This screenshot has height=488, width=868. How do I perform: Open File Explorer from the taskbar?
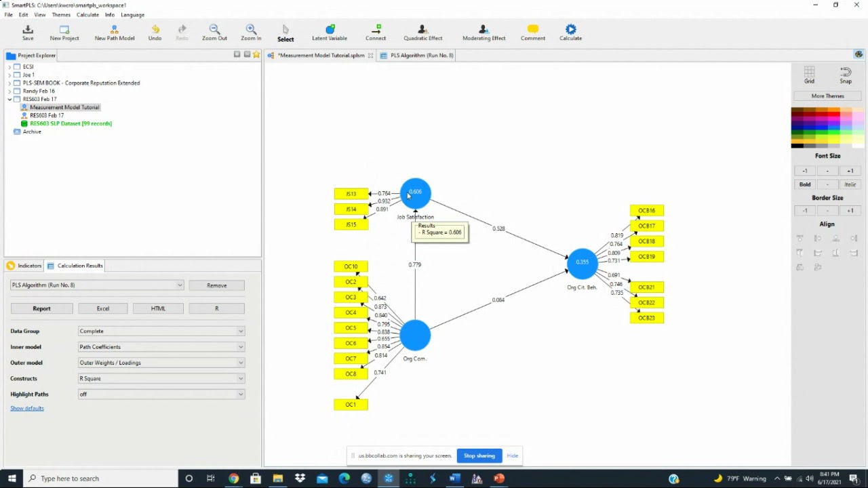[x=277, y=479]
